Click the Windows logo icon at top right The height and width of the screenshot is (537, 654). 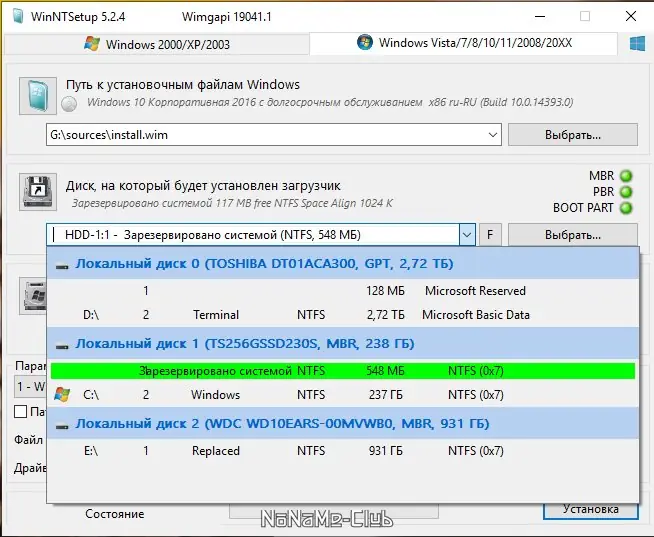click(637, 43)
